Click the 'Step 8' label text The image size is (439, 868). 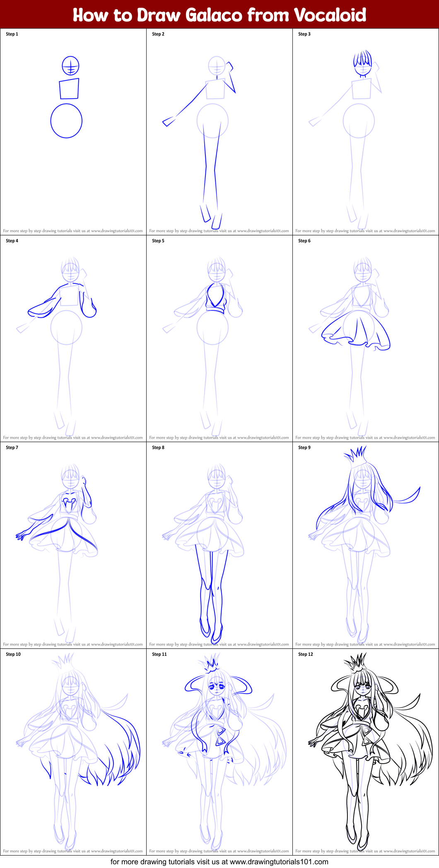tap(158, 447)
